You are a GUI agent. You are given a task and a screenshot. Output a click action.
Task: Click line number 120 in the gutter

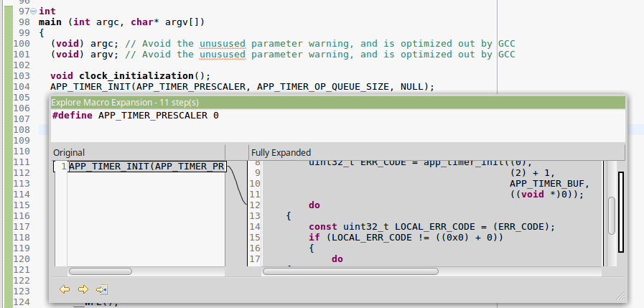(x=22, y=258)
